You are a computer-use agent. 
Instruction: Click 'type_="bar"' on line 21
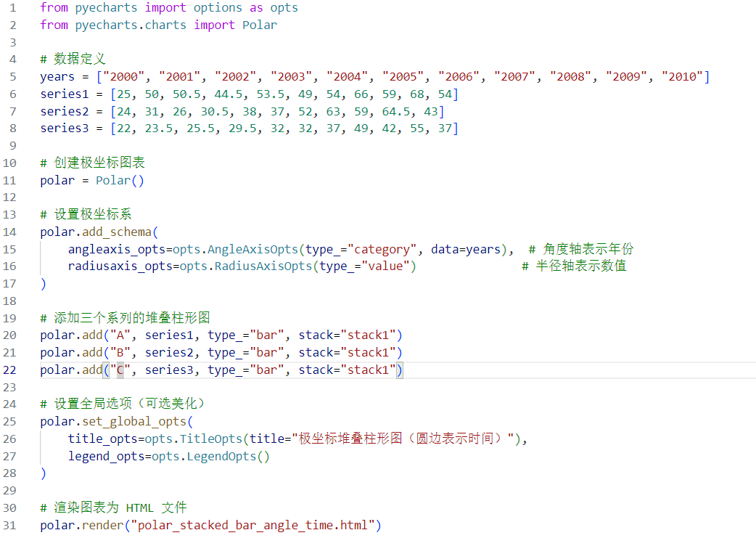tap(246, 353)
